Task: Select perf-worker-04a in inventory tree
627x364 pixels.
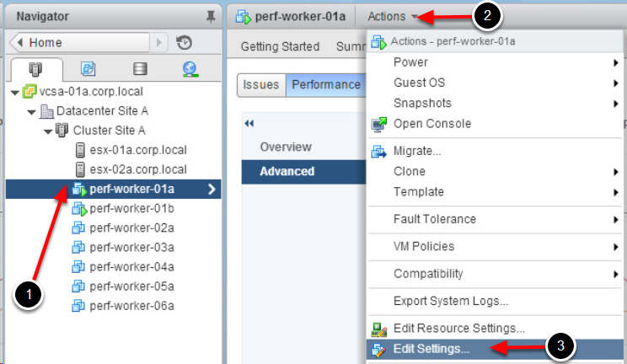Action: (x=132, y=267)
